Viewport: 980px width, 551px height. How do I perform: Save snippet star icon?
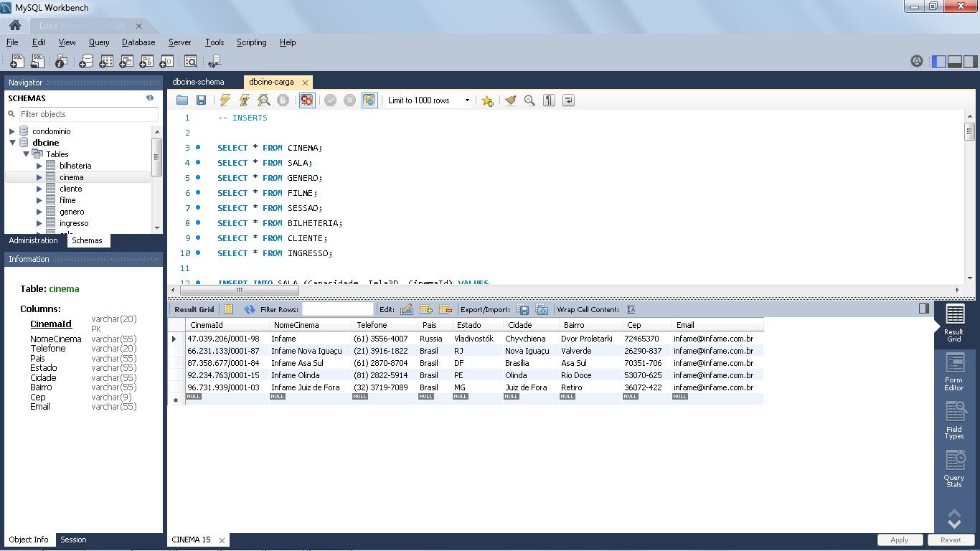(487, 100)
